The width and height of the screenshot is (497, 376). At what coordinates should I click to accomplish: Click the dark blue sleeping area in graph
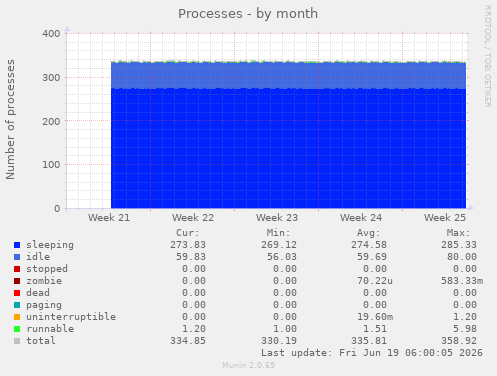[x=288, y=148]
